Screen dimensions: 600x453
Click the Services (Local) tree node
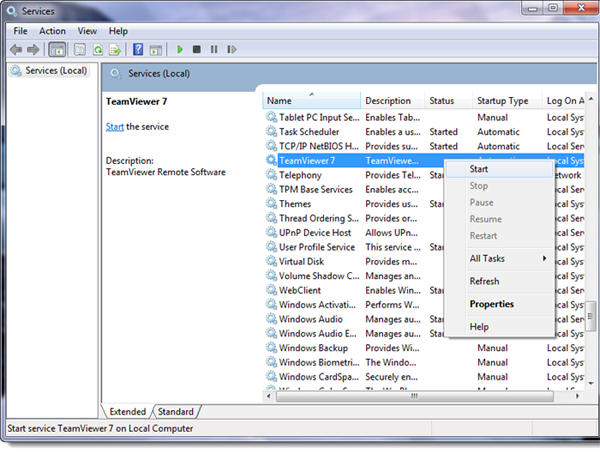tap(49, 70)
